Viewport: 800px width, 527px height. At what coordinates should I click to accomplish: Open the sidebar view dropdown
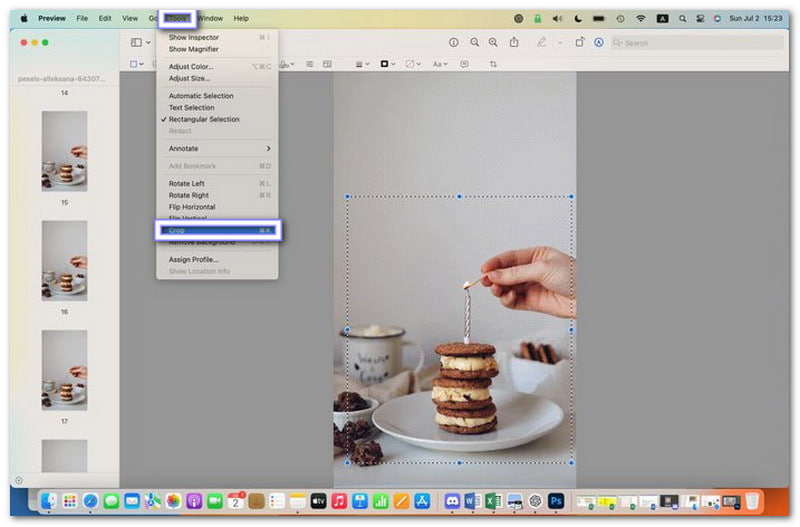(x=141, y=42)
